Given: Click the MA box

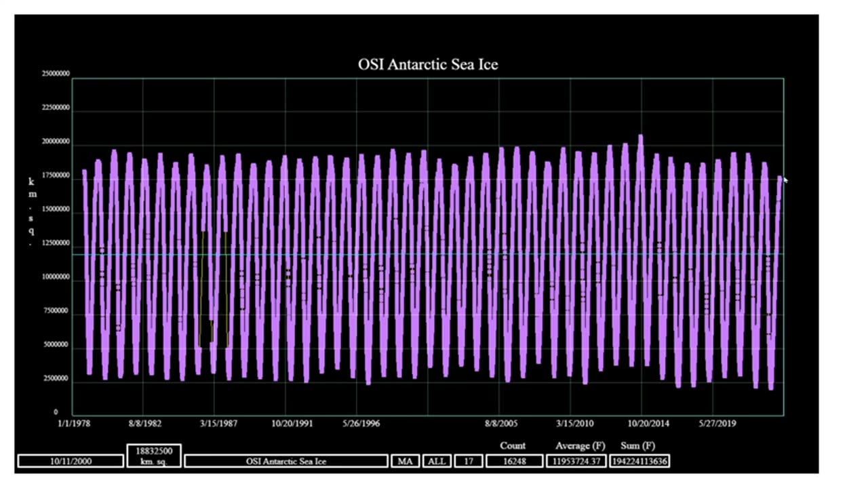Looking at the screenshot, I should (x=405, y=461).
